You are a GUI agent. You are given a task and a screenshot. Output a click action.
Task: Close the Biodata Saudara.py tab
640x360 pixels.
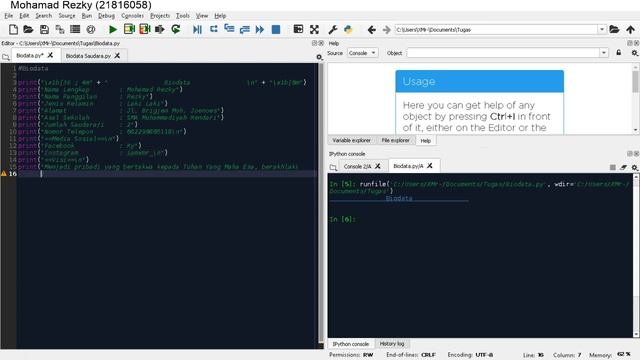[117, 56]
